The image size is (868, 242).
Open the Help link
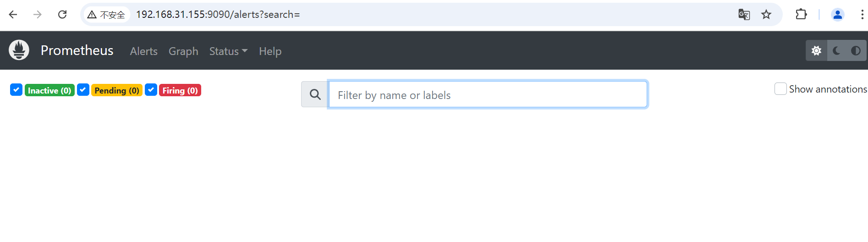[270, 51]
